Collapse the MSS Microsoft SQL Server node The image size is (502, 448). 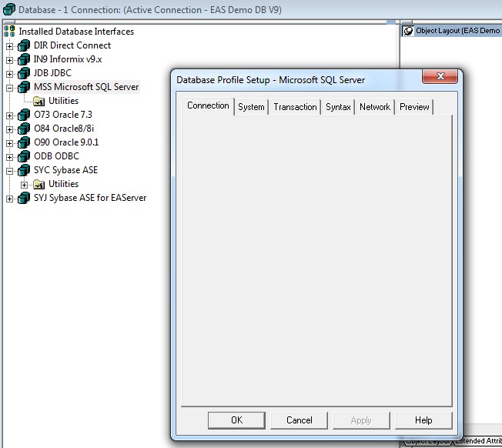[10, 88]
